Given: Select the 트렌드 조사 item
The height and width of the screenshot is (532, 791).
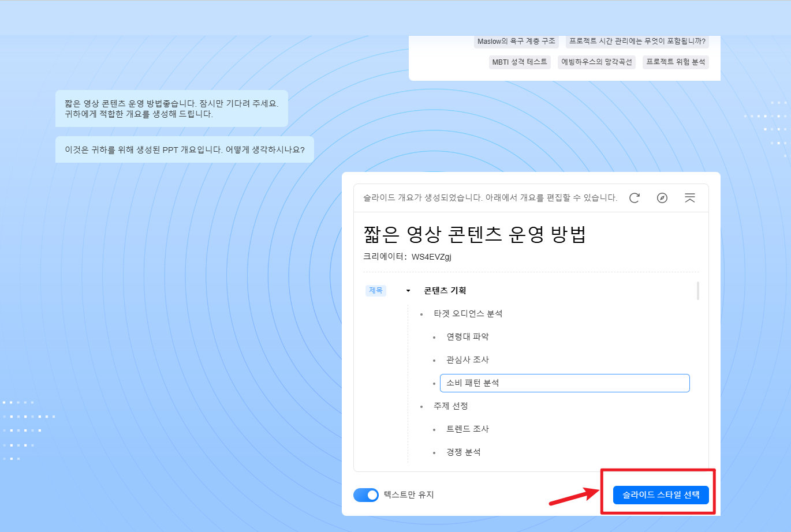Looking at the screenshot, I should click(468, 429).
